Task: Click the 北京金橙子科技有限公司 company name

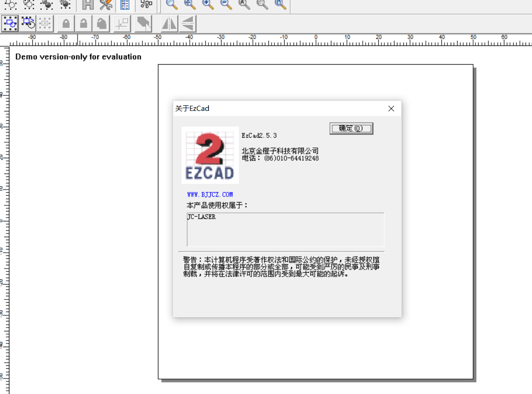Action: pyautogui.click(x=280, y=151)
